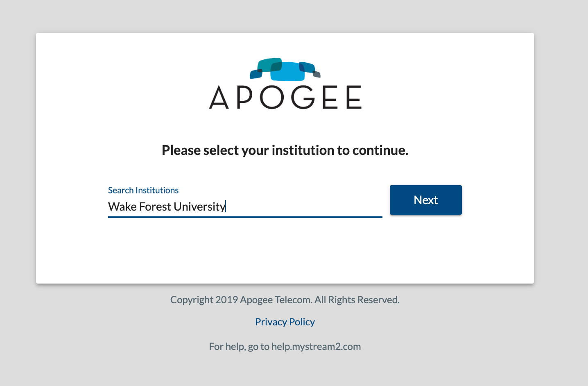The image size is (588, 386).
Task: Click the "Please select your institution" heading
Action: (246, 150)
